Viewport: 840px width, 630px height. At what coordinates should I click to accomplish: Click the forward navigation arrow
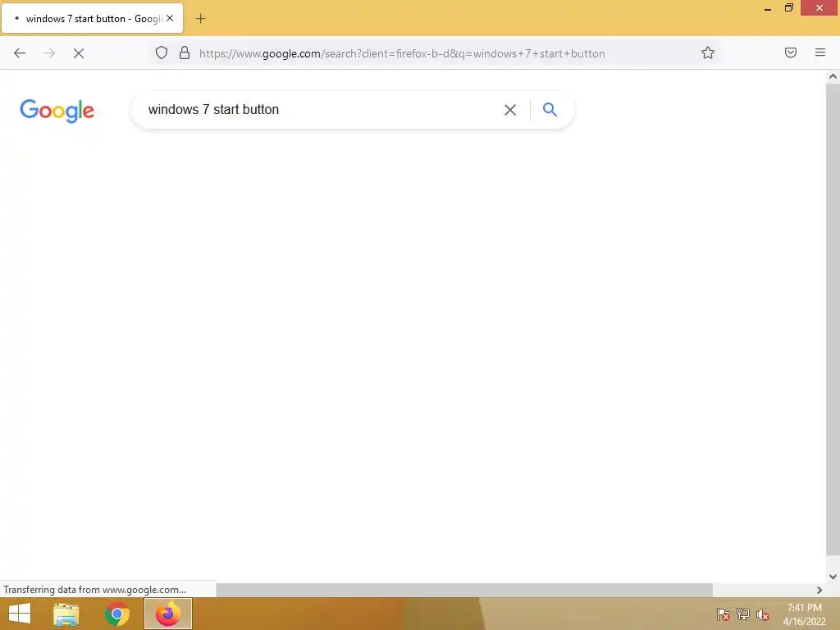49,53
